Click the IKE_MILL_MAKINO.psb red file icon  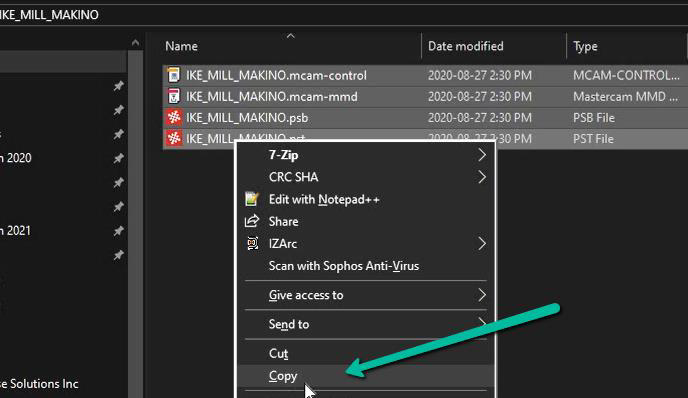174,117
